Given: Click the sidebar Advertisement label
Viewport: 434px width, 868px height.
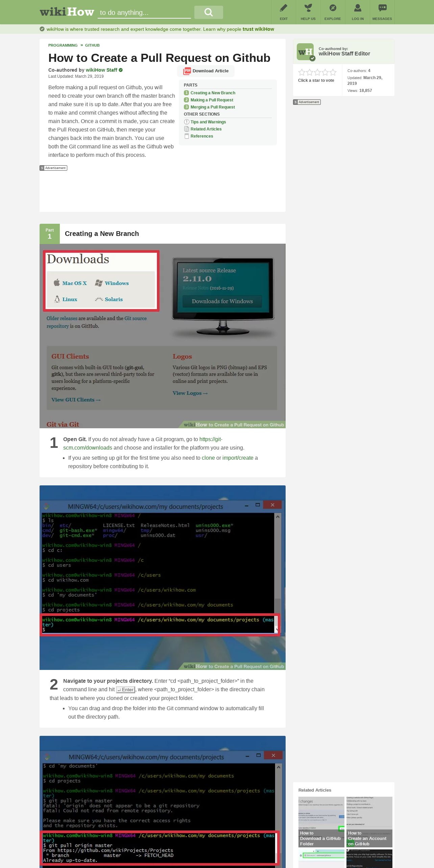Looking at the screenshot, I should tap(307, 102).
